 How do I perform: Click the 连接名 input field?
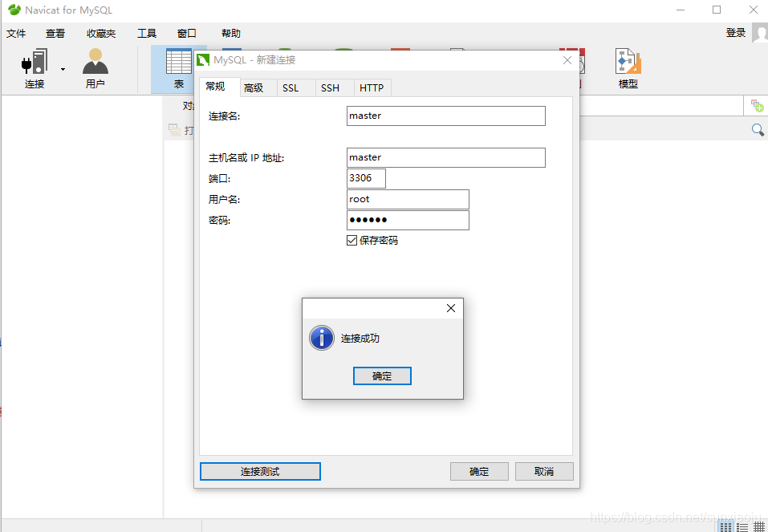445,116
